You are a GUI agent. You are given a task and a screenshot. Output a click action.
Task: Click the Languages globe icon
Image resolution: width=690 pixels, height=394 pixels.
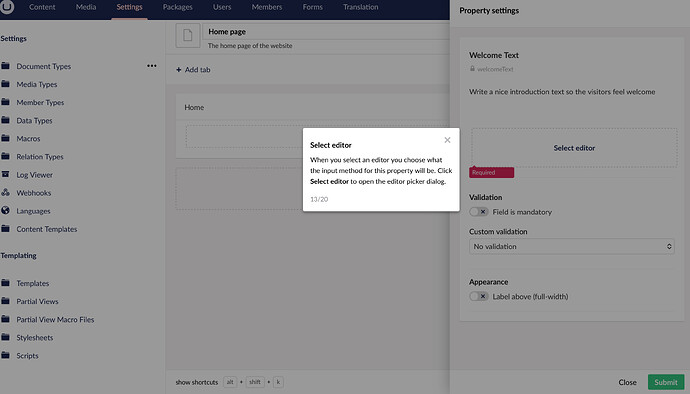coord(5,210)
